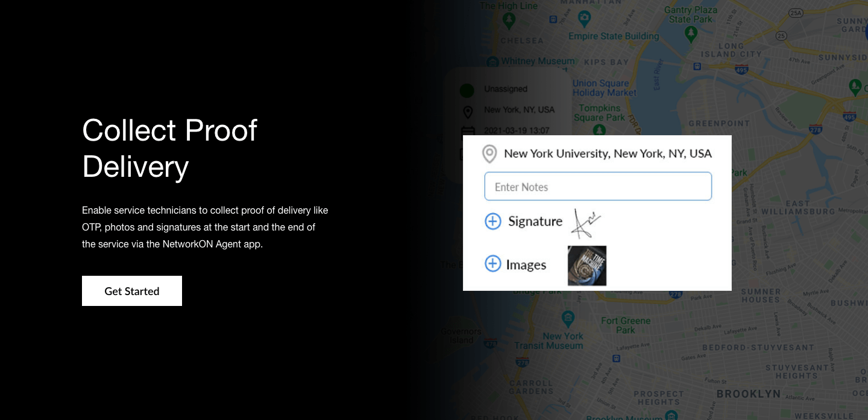
Task: Open the Time Machine image thumbnail
Action: tap(587, 266)
